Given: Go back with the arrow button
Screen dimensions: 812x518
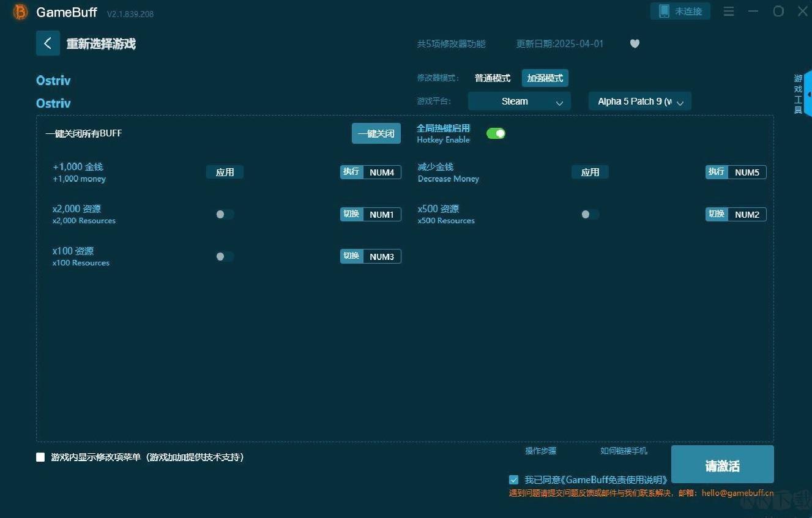Looking at the screenshot, I should point(48,43).
